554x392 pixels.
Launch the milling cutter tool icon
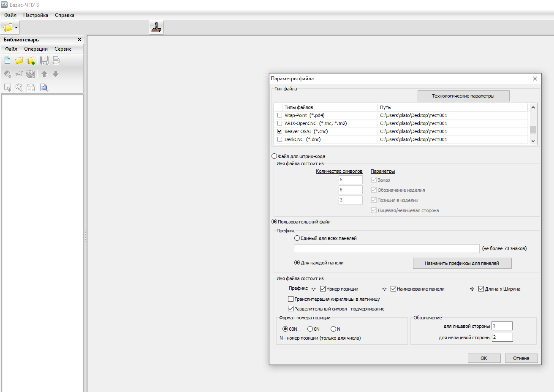(156, 27)
